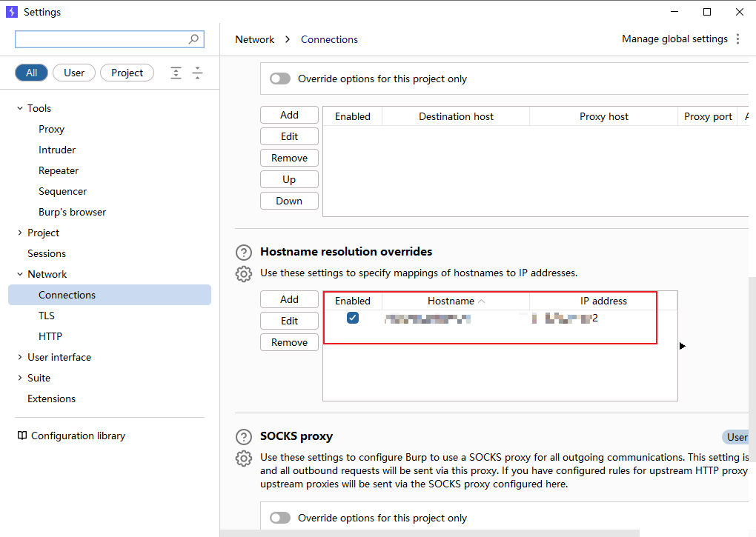Select the User filter pill

74,73
